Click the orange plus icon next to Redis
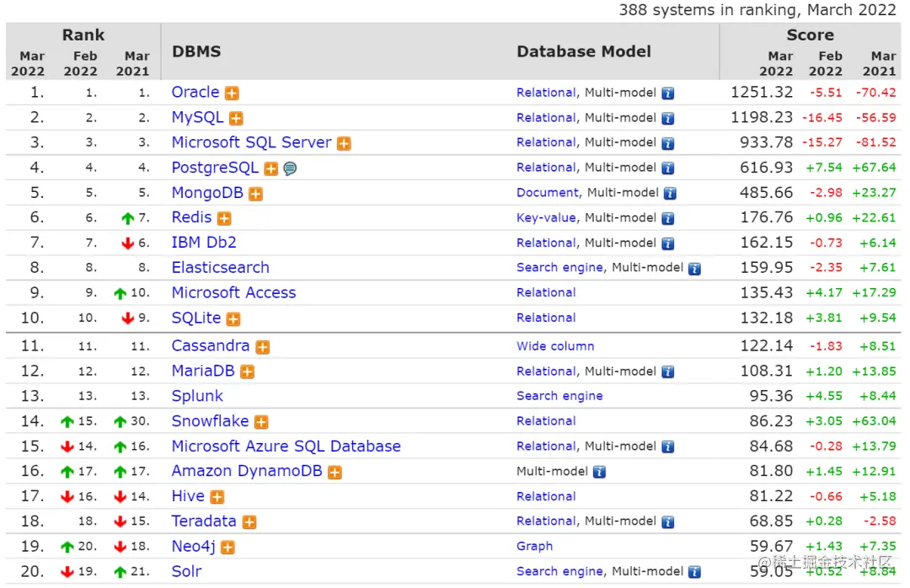 (224, 219)
